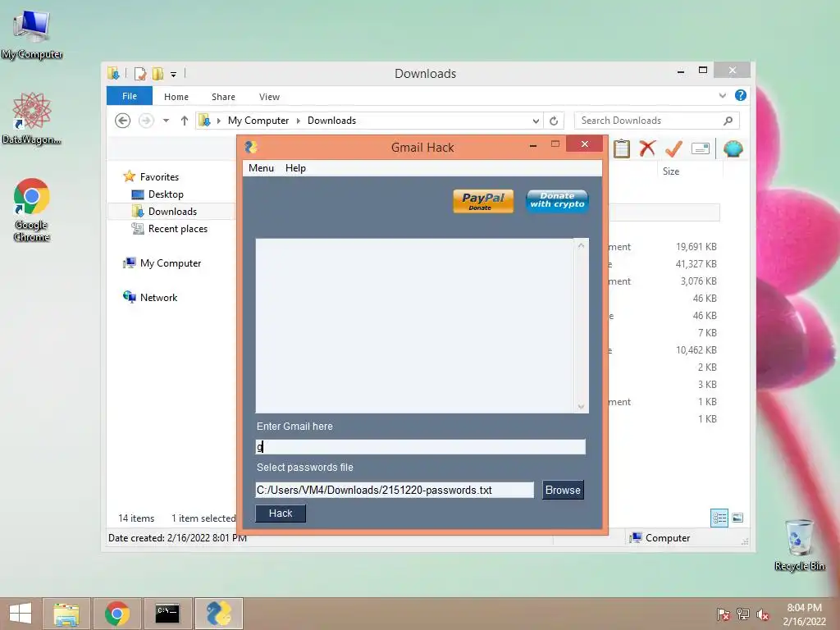
Task: Select Downloads in navigation pane
Action: click(172, 212)
